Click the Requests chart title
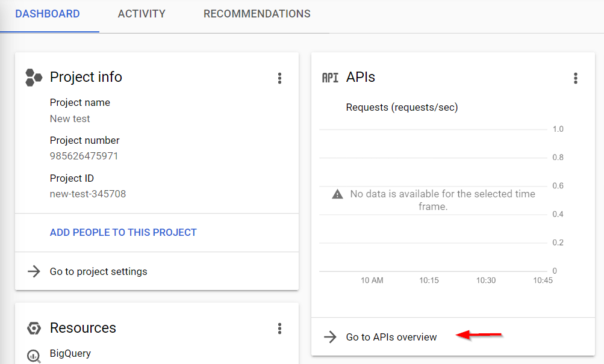Viewport: 604px width, 364px height. [402, 107]
